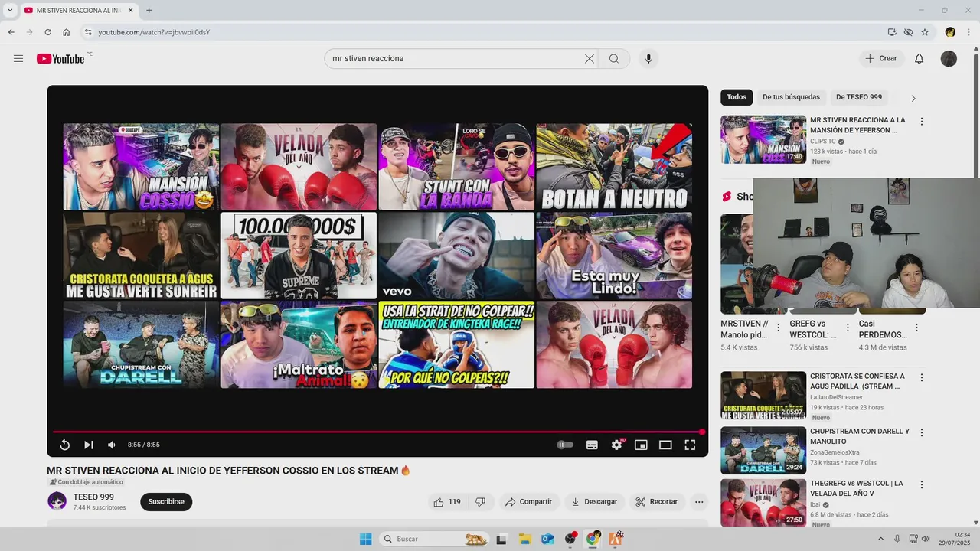Image resolution: width=980 pixels, height=551 pixels.
Task: Share the video with Compartir
Action: tap(529, 502)
